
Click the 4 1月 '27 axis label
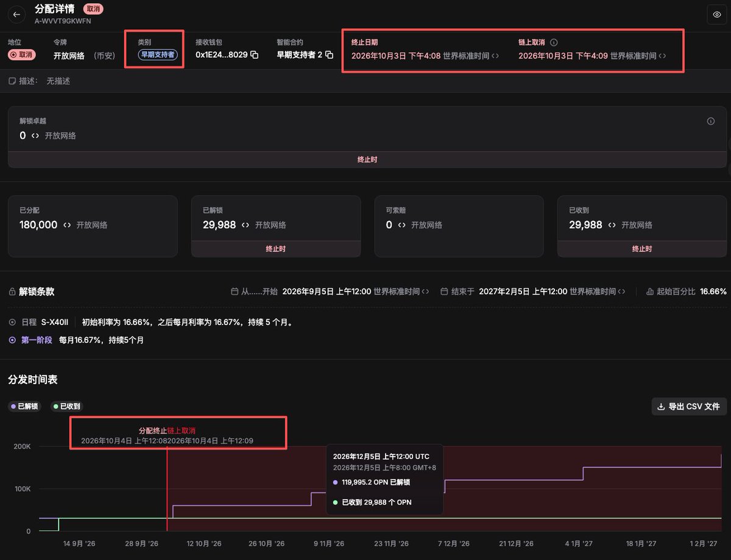[579, 544]
